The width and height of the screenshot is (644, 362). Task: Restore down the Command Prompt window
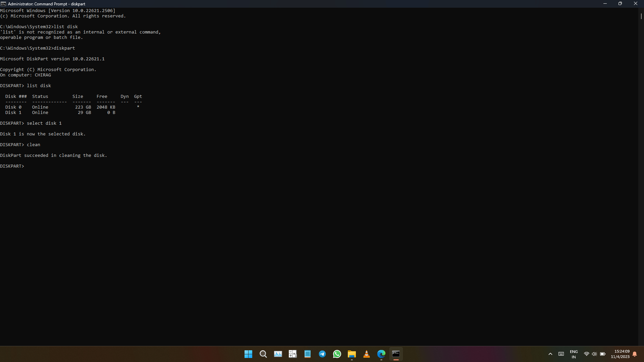coord(620,4)
